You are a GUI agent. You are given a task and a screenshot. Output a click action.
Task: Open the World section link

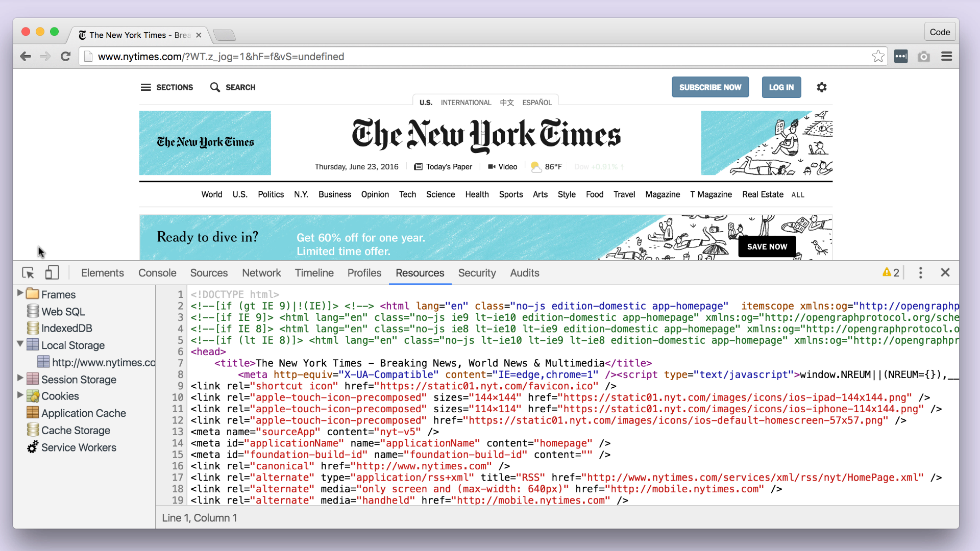point(212,194)
